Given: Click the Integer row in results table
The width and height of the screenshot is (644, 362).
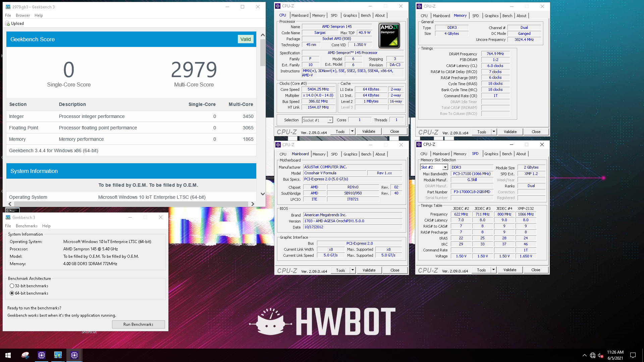Looking at the screenshot, I should pyautogui.click(x=131, y=116).
